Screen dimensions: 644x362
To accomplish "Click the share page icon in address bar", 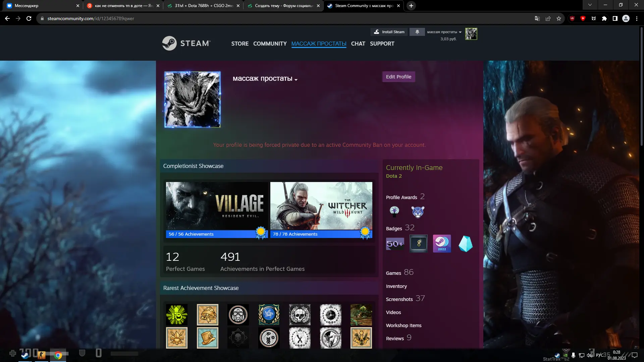I will [548, 18].
